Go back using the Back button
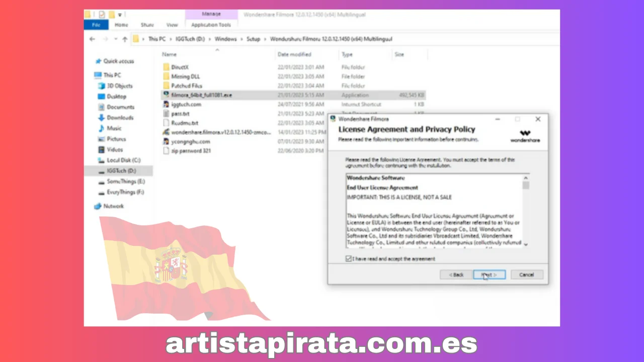The height and width of the screenshot is (362, 644). [x=456, y=275]
